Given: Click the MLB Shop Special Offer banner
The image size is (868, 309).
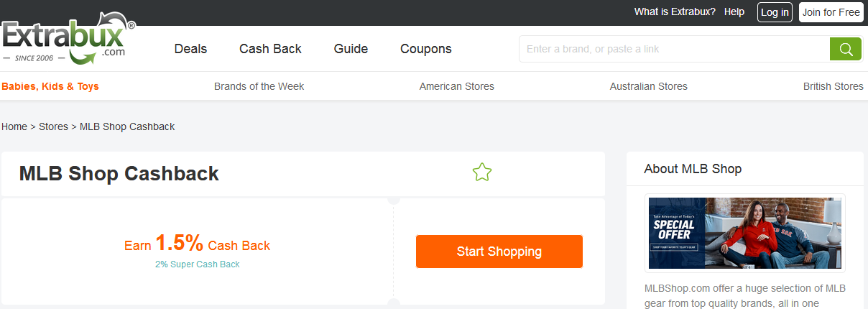Looking at the screenshot, I should point(745,233).
